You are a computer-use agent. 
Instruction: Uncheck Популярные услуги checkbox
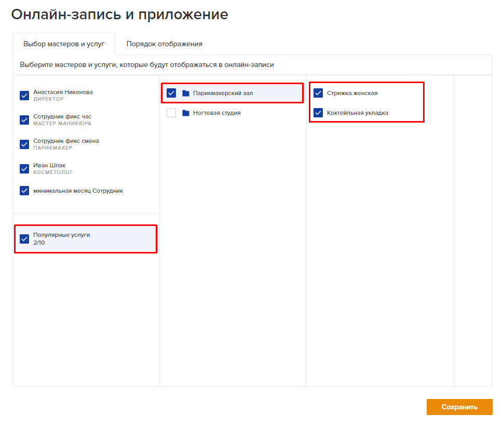click(x=24, y=239)
